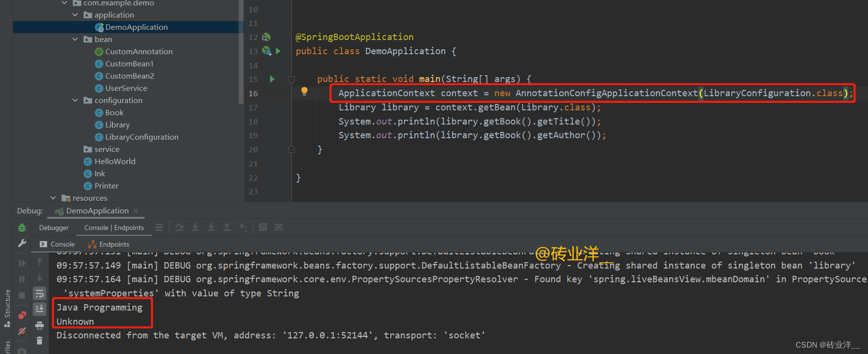Collapse the bean folder
Screen dimensions: 868x354
[x=75, y=40]
